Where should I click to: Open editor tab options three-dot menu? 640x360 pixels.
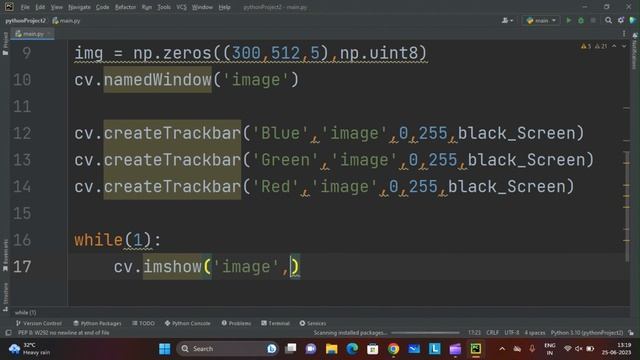click(624, 33)
